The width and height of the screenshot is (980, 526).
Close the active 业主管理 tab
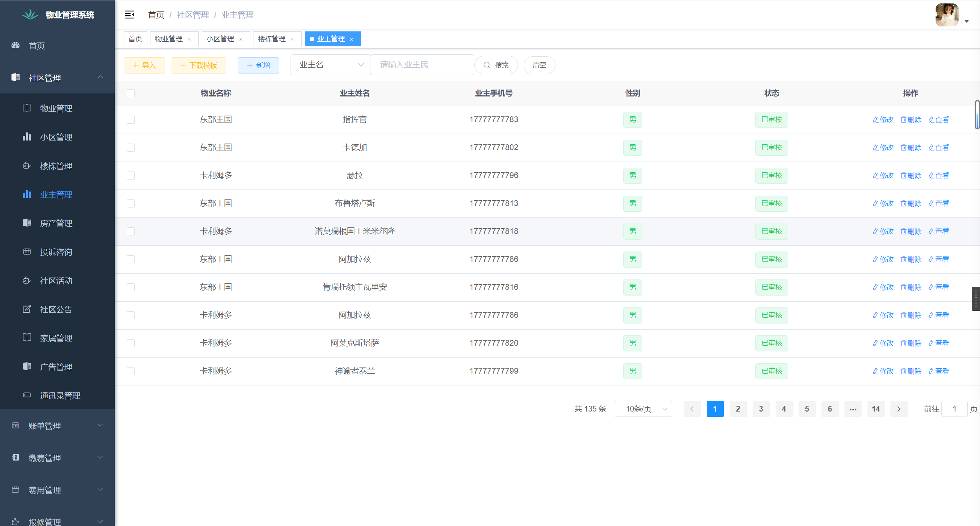pos(351,39)
